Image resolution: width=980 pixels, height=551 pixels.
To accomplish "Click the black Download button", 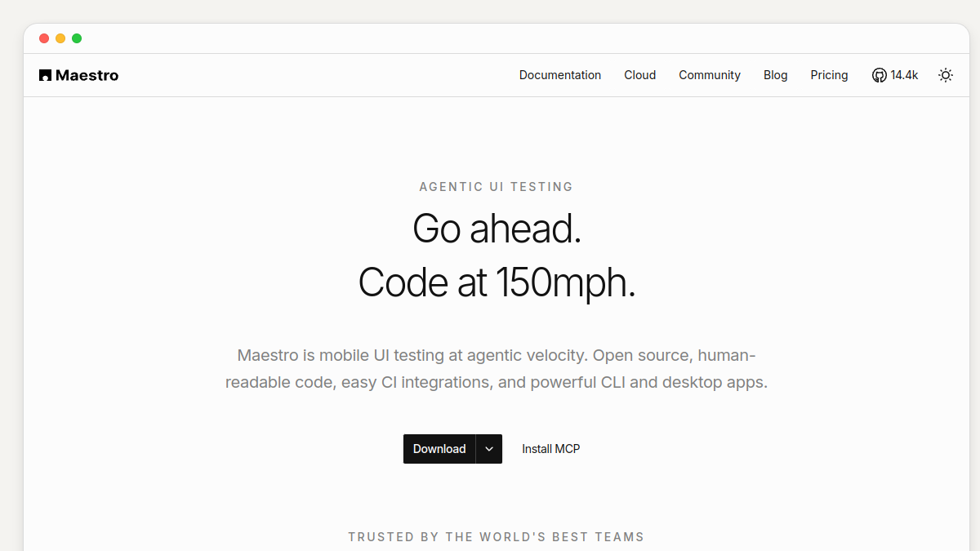I will [439, 449].
